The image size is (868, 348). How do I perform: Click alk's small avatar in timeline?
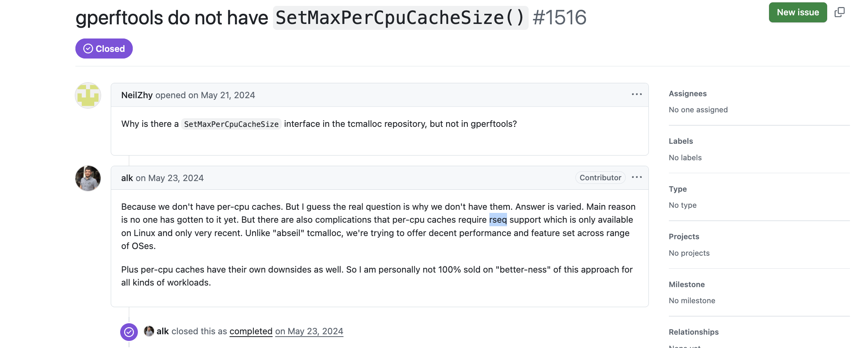[x=149, y=331]
